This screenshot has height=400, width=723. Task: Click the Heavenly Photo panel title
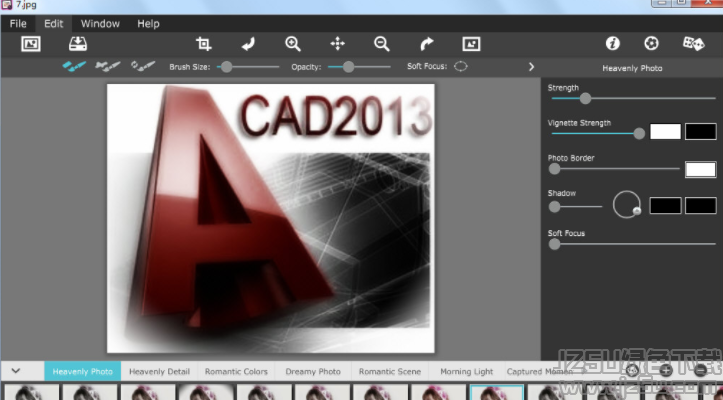632,68
